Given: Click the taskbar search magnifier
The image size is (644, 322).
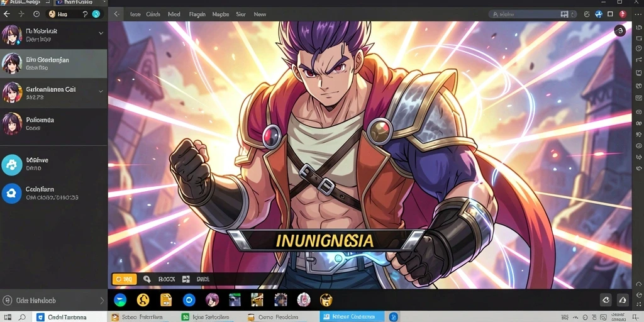Looking at the screenshot, I should click(22, 317).
